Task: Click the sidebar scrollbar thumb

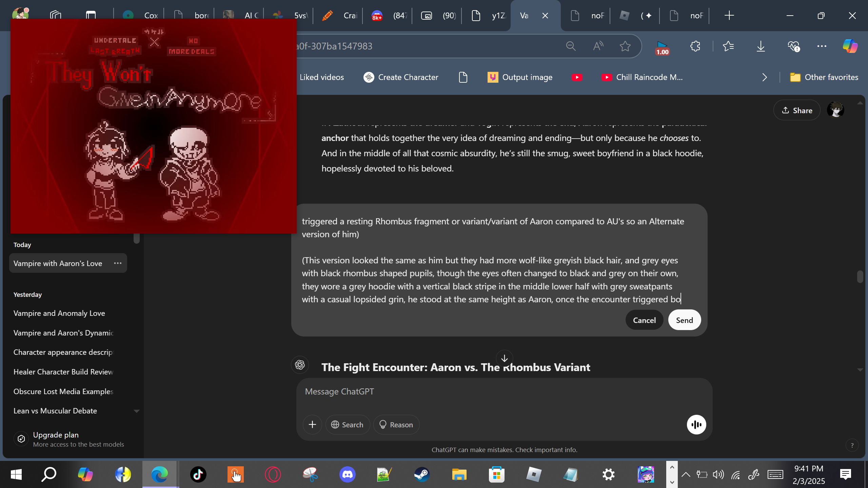Action: (136, 238)
